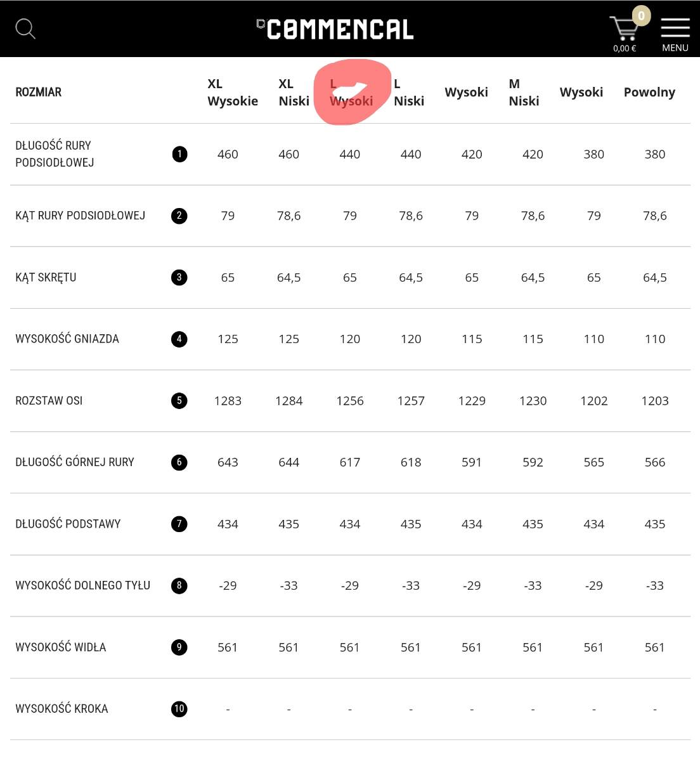Click numbered marker 9 beside Wysokość widła

tap(179, 647)
